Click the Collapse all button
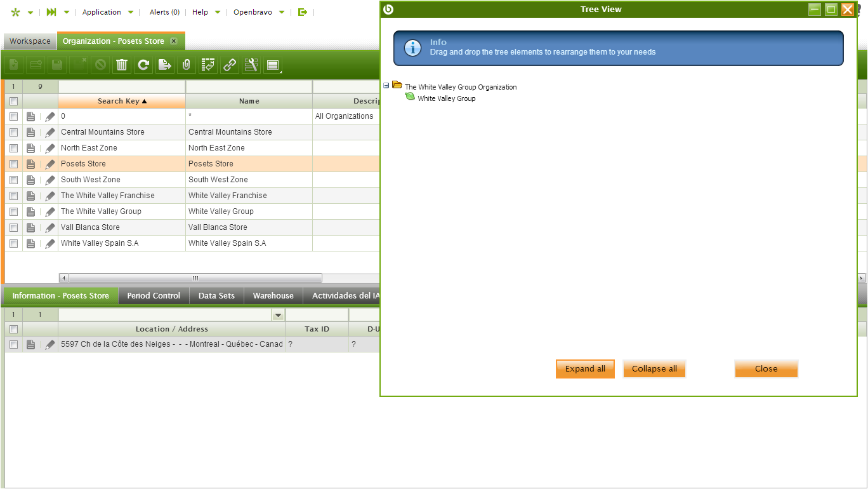Screen dimensions: 868x489 tap(654, 369)
